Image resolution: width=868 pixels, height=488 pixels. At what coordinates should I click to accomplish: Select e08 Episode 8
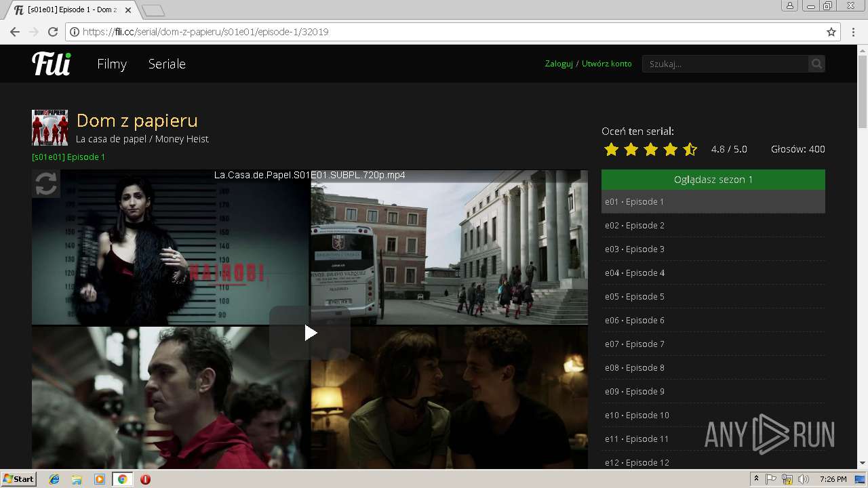[x=713, y=367]
